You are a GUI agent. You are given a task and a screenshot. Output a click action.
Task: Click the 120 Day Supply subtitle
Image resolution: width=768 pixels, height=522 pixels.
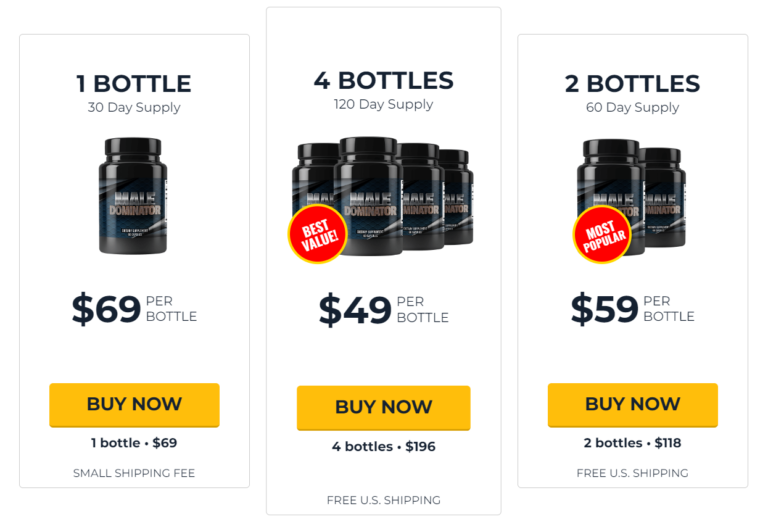click(x=384, y=104)
